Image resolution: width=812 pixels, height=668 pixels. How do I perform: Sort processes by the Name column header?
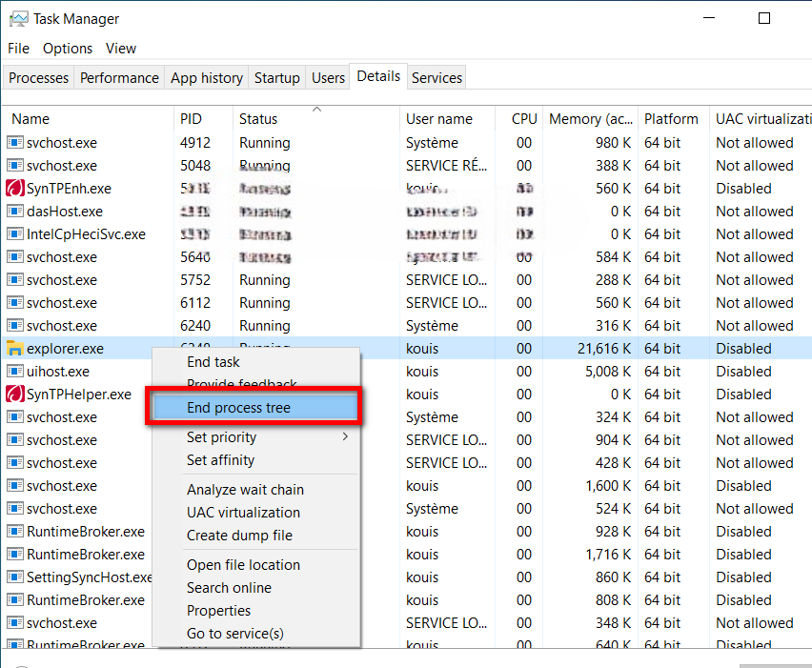[x=30, y=119]
